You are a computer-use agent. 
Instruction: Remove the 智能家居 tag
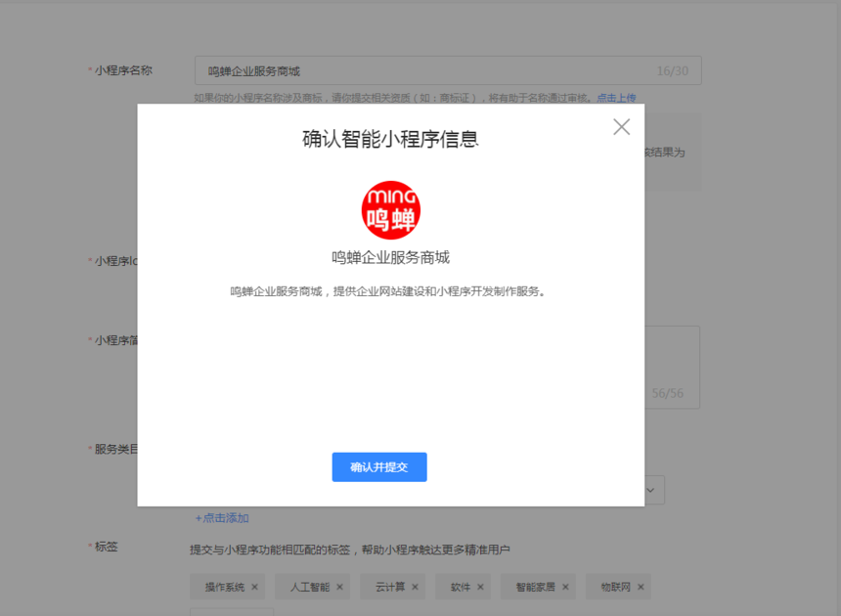(x=565, y=587)
